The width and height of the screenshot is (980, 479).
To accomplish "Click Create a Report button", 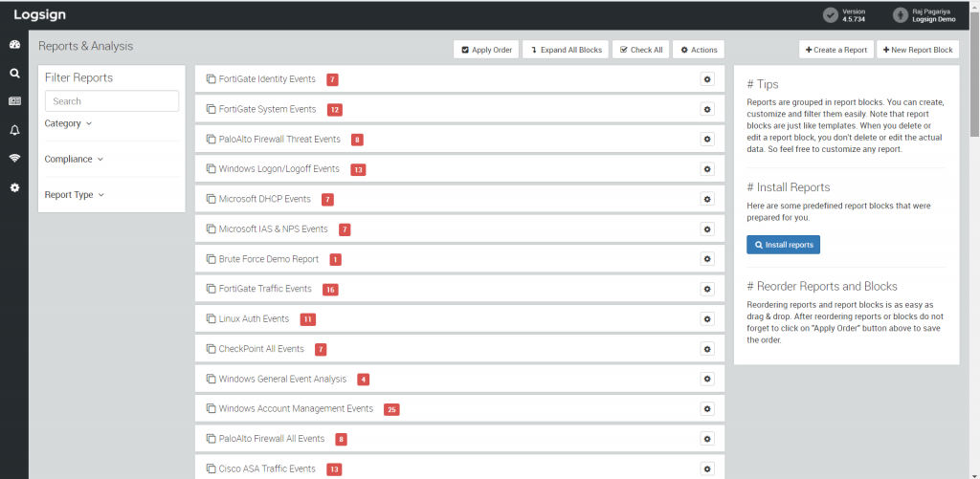I will click(x=836, y=50).
